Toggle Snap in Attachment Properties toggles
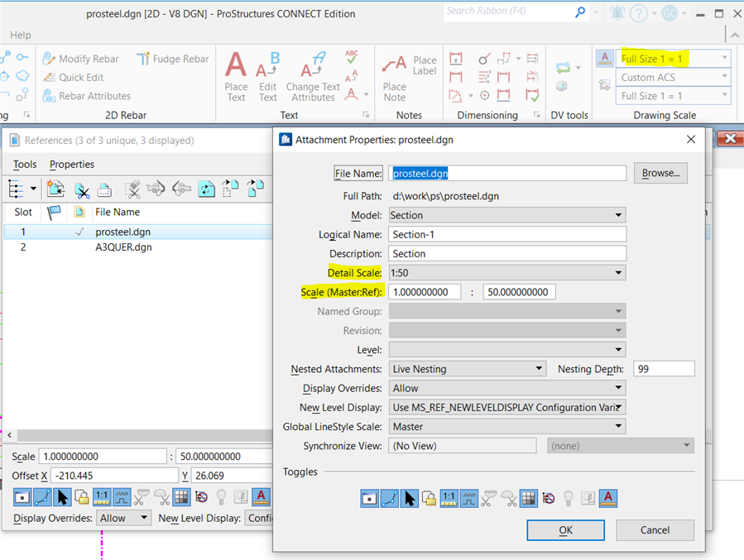Screen dimensions: 744x560 click(390, 498)
